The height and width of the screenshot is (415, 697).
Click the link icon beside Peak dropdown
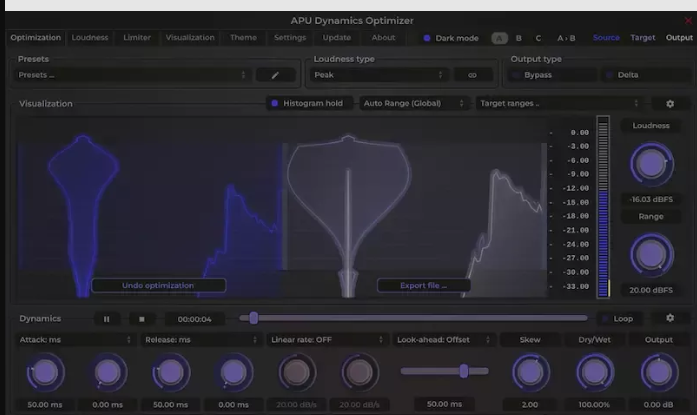[472, 75]
